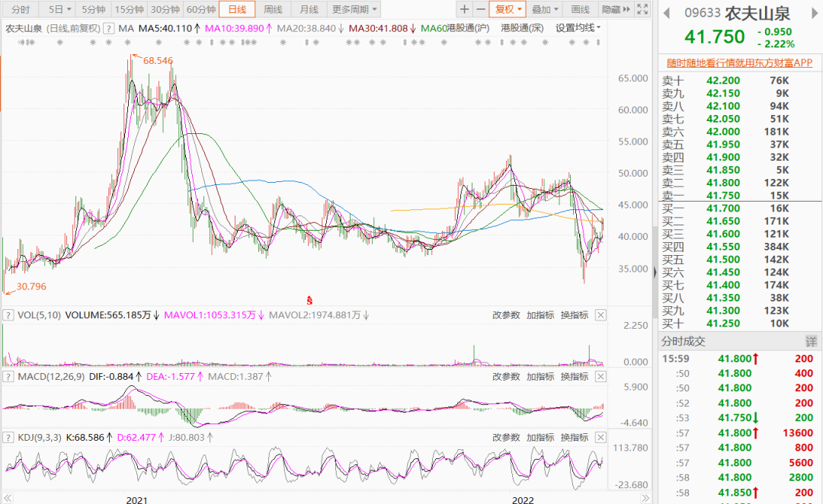The image size is (823, 504).
Task: Zoom in chart with plus icon
Action: pyautogui.click(x=464, y=9)
